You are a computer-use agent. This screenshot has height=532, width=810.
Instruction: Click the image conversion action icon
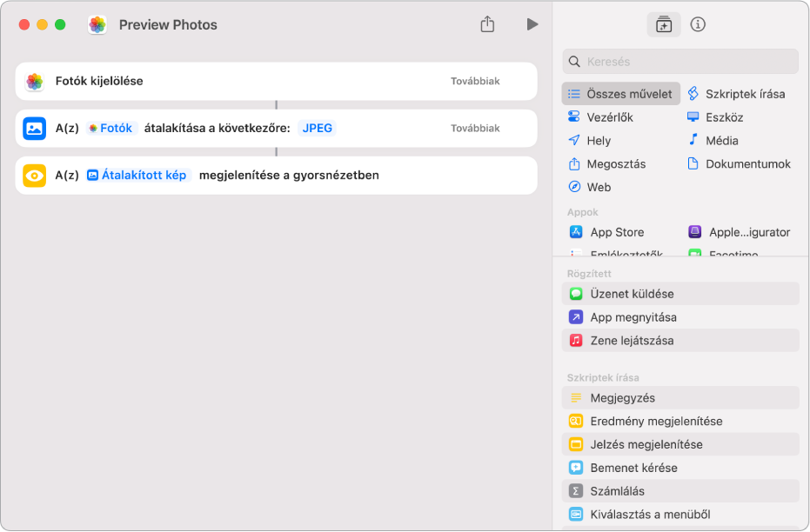(x=35, y=128)
